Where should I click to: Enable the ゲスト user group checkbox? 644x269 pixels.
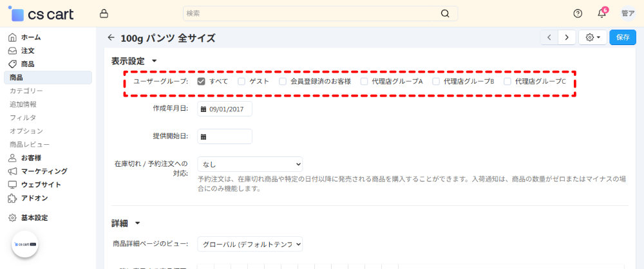click(x=241, y=82)
